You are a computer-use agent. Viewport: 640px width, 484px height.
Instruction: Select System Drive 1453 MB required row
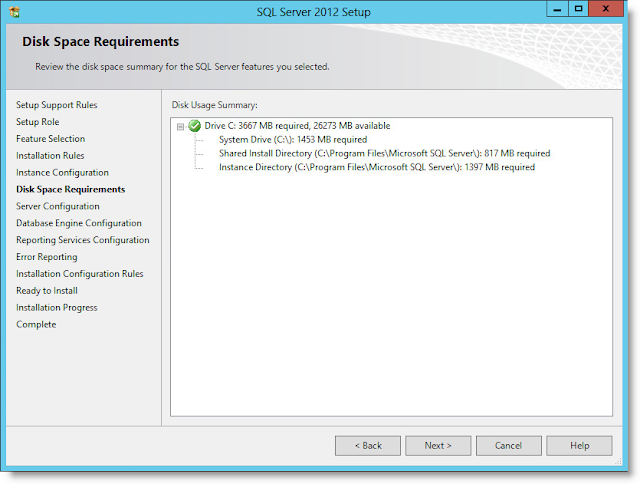293,140
